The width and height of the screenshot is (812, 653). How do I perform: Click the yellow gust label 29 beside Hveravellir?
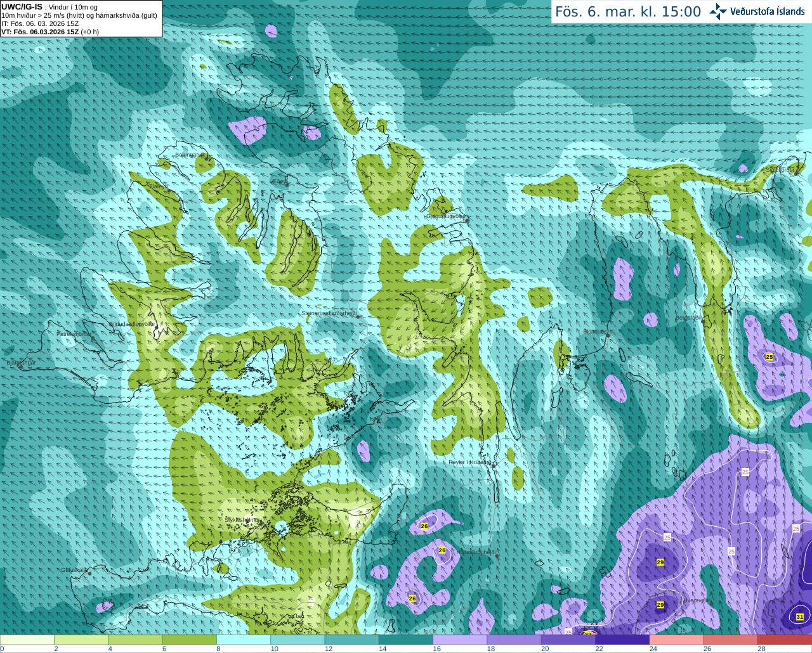[660, 605]
